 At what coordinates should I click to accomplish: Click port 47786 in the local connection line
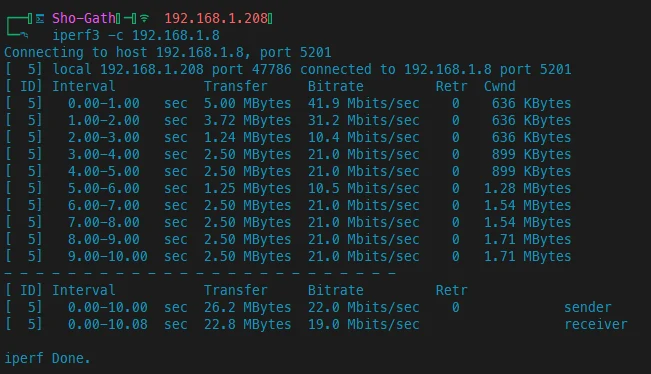pyautogui.click(x=252, y=69)
